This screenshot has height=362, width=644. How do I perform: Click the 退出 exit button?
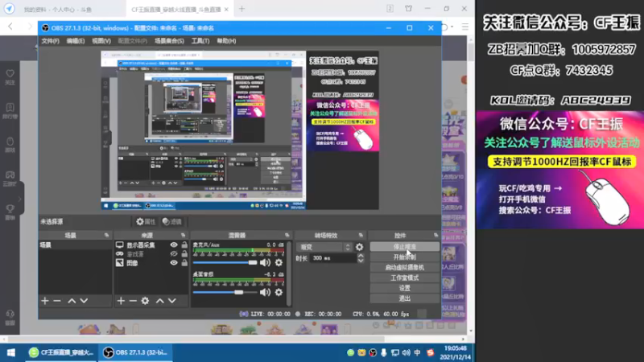click(x=405, y=298)
